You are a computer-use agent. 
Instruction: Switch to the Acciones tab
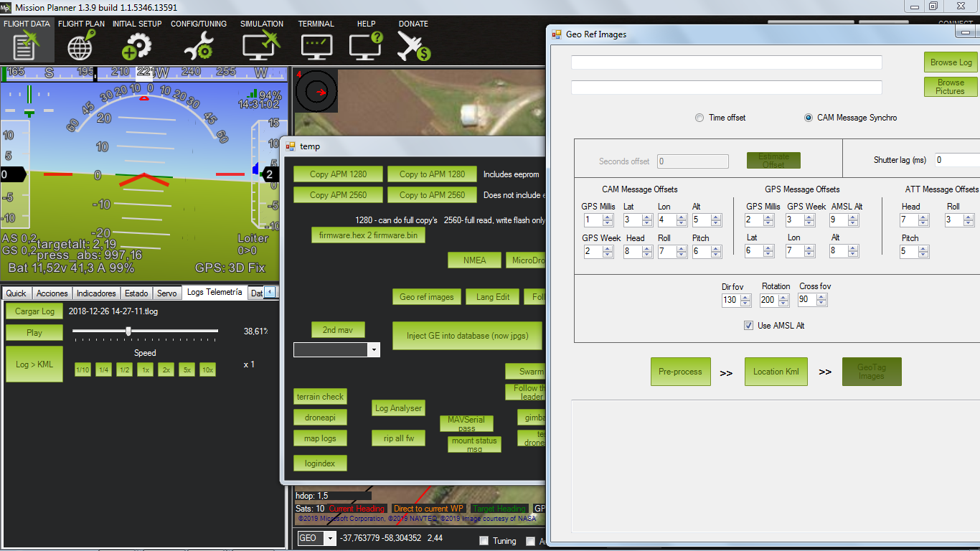tap(52, 293)
